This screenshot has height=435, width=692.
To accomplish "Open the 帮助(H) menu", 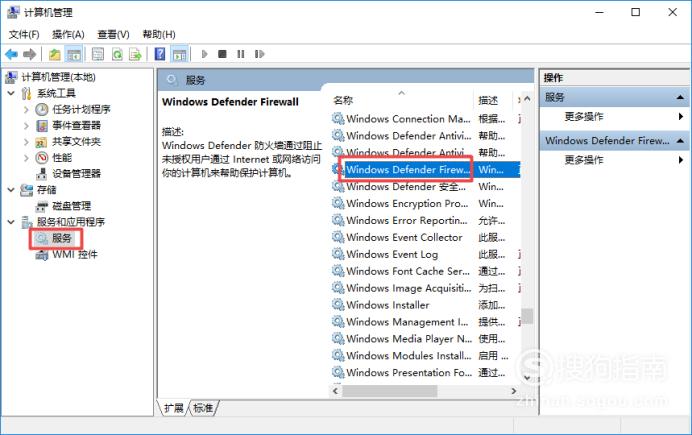I will pos(159,34).
